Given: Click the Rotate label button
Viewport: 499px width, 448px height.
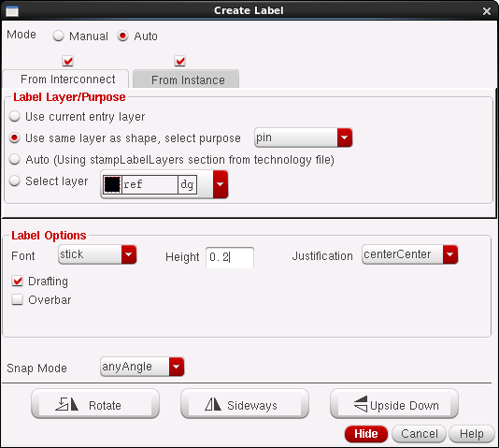Looking at the screenshot, I should [x=95, y=404].
